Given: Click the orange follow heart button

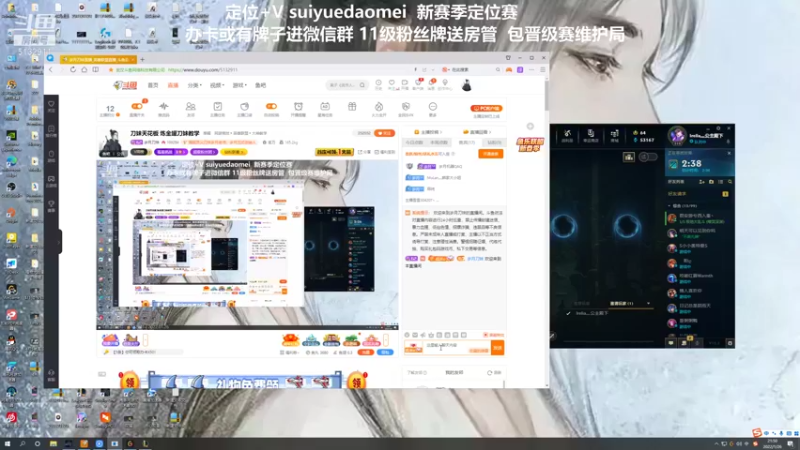Looking at the screenshot, I should click(384, 133).
